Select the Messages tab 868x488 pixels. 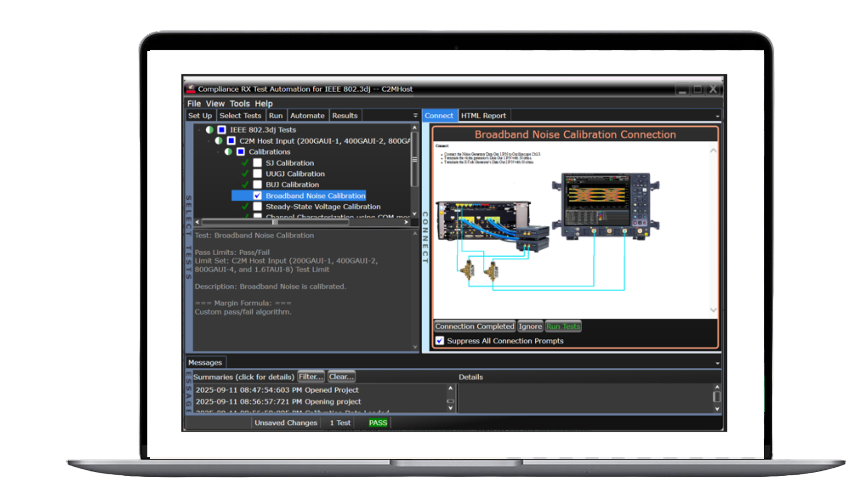205,362
